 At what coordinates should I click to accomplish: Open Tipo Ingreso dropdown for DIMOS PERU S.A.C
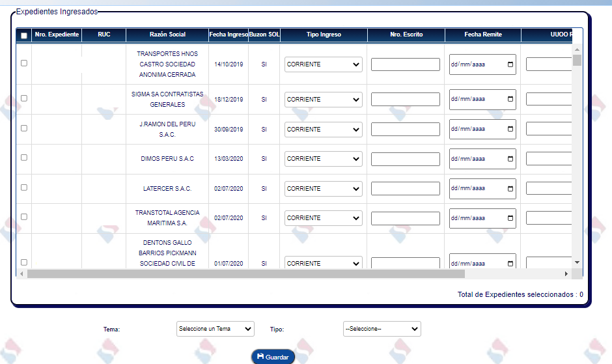(323, 159)
